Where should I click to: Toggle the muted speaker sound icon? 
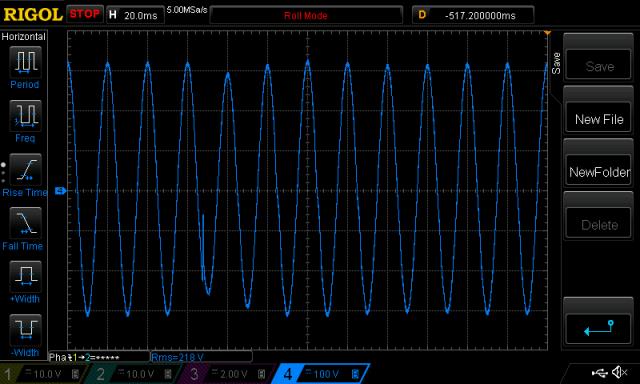click(x=619, y=372)
